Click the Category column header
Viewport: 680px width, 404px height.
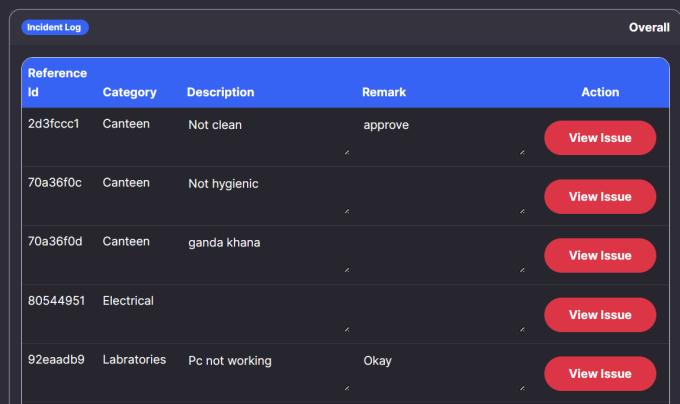(x=129, y=92)
